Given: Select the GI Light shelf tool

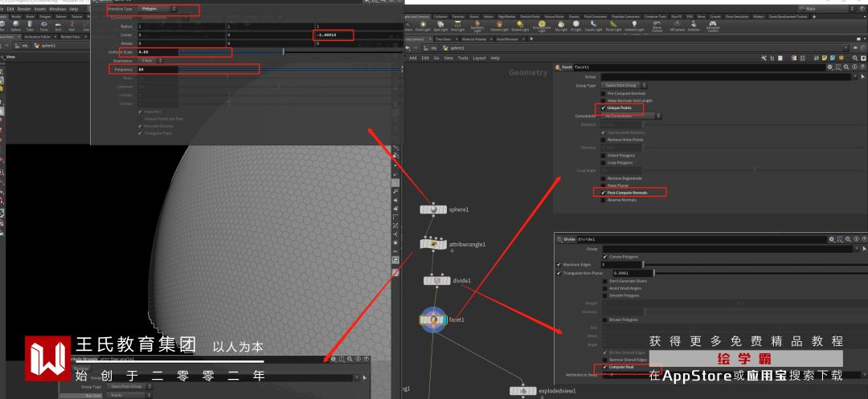Looking at the screenshot, I should click(576, 26).
